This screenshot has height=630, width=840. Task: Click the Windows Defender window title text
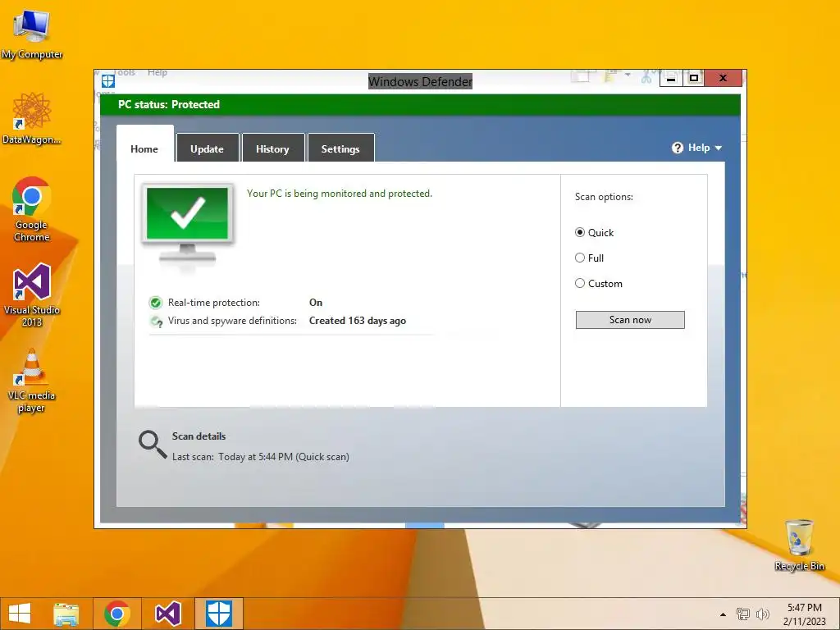(x=421, y=81)
